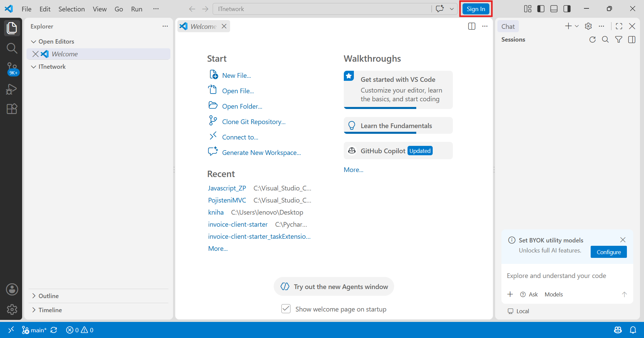Expand the Timeline section
644x338 pixels.
point(98,310)
